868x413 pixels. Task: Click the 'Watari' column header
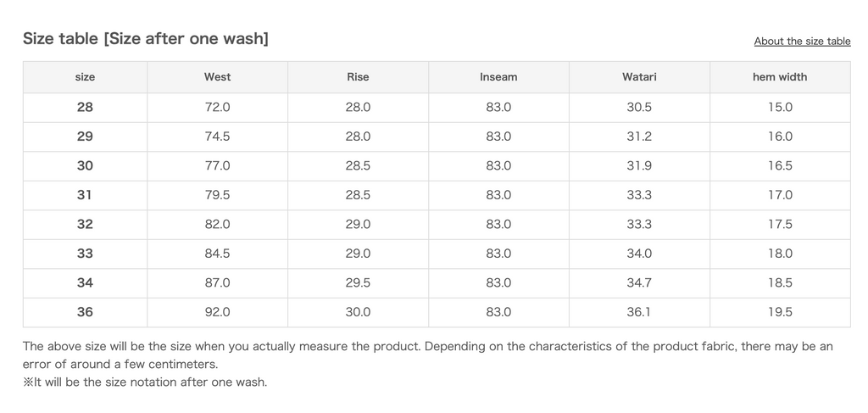(x=639, y=77)
